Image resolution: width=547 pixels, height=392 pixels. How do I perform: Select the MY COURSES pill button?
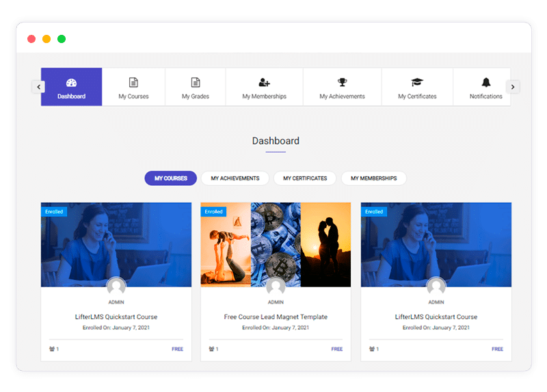170,178
